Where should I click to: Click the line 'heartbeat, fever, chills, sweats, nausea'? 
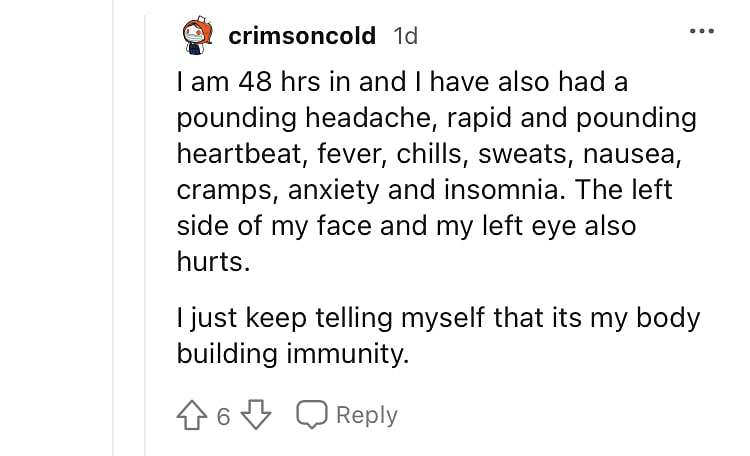pyautogui.click(x=429, y=154)
